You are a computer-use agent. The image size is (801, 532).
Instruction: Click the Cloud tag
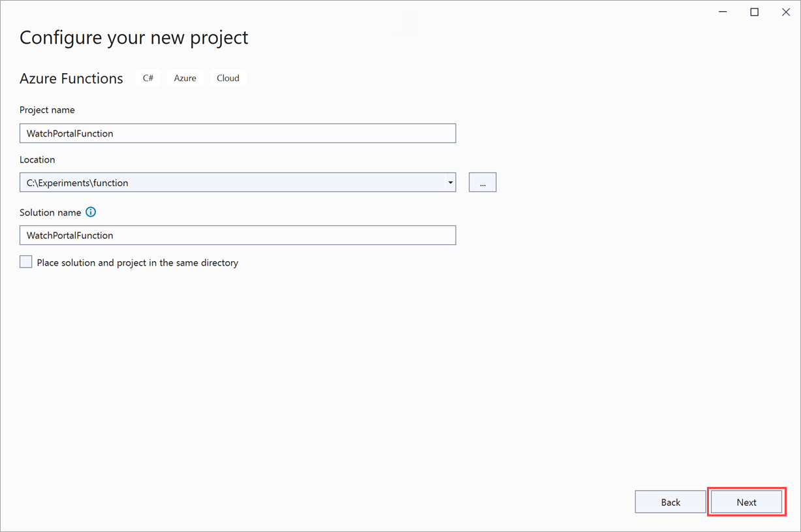coord(228,78)
